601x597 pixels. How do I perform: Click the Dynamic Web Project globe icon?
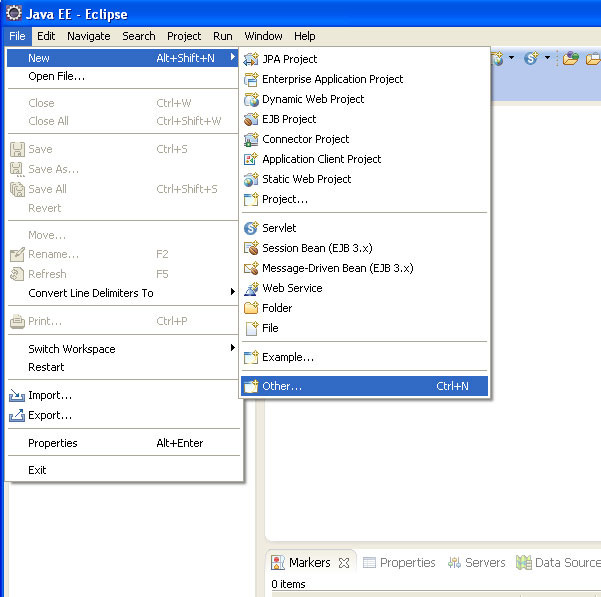tap(251, 99)
